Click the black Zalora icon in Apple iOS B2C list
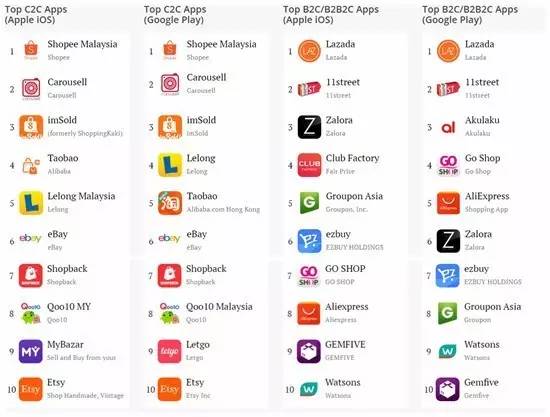 click(x=309, y=127)
